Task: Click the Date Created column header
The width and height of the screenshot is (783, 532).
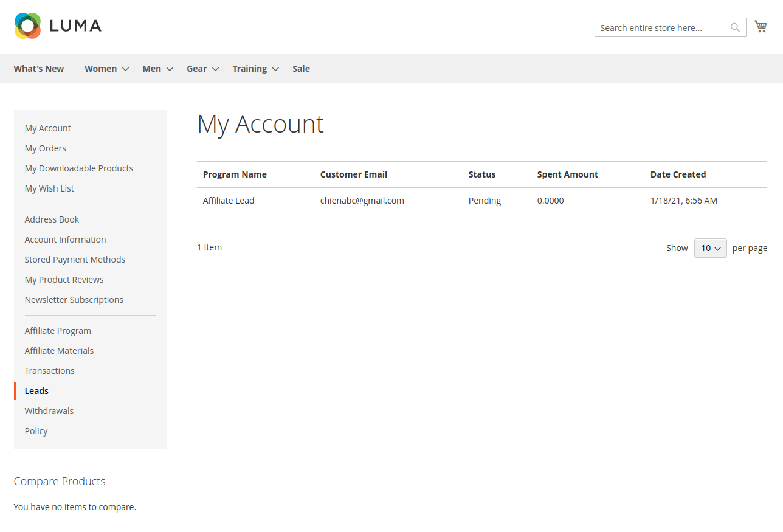Action: tap(678, 174)
